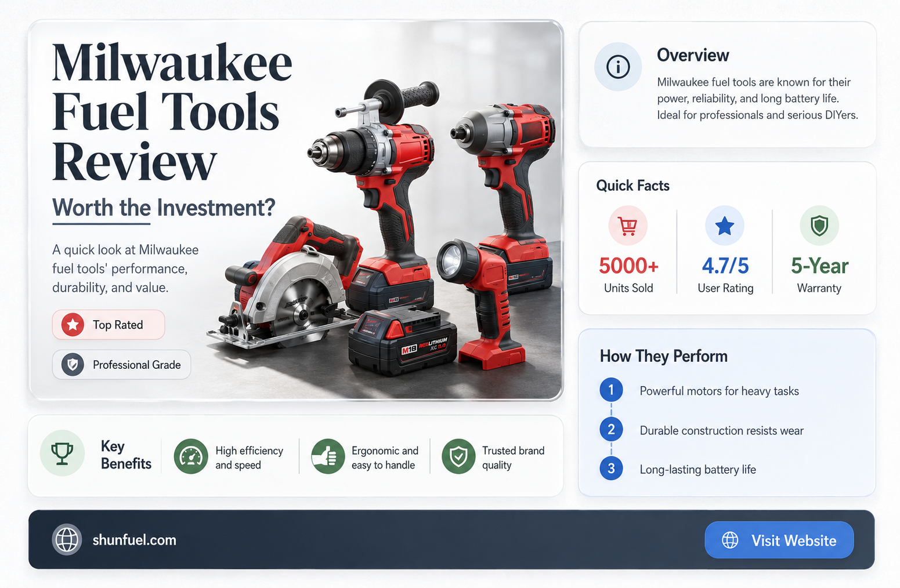
Task: Click the A quick look intro paragraph
Action: pos(125,268)
